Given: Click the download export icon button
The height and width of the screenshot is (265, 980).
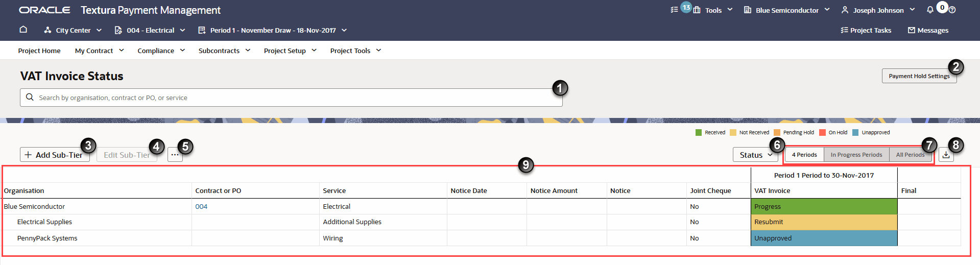Looking at the screenshot, I should click(x=946, y=155).
